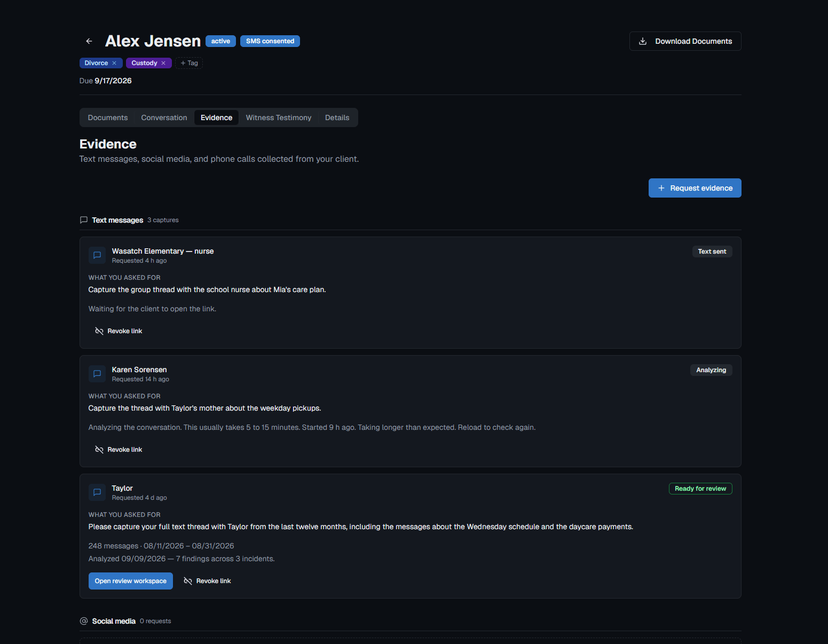This screenshot has height=644, width=828.
Task: Click the Divorce tag label
Action: tap(96, 63)
